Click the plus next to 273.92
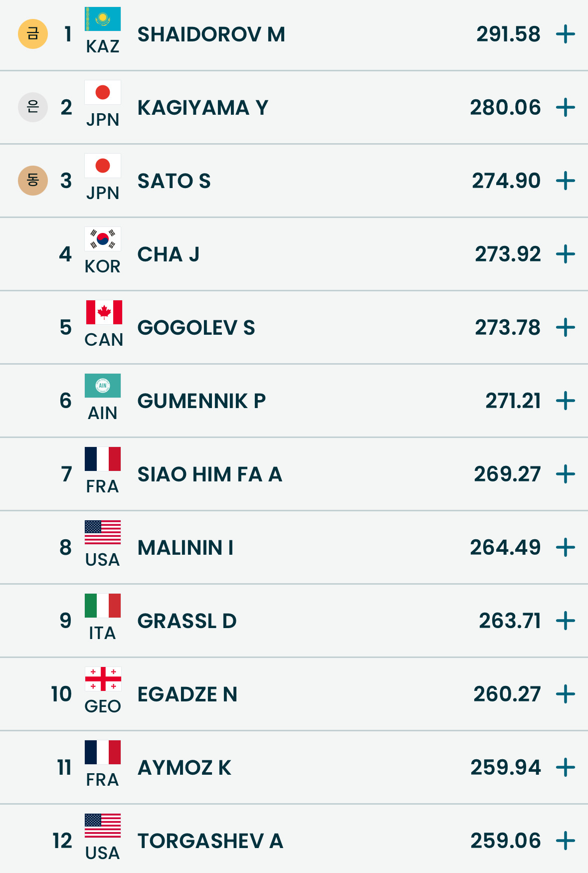The image size is (588, 873). (566, 254)
